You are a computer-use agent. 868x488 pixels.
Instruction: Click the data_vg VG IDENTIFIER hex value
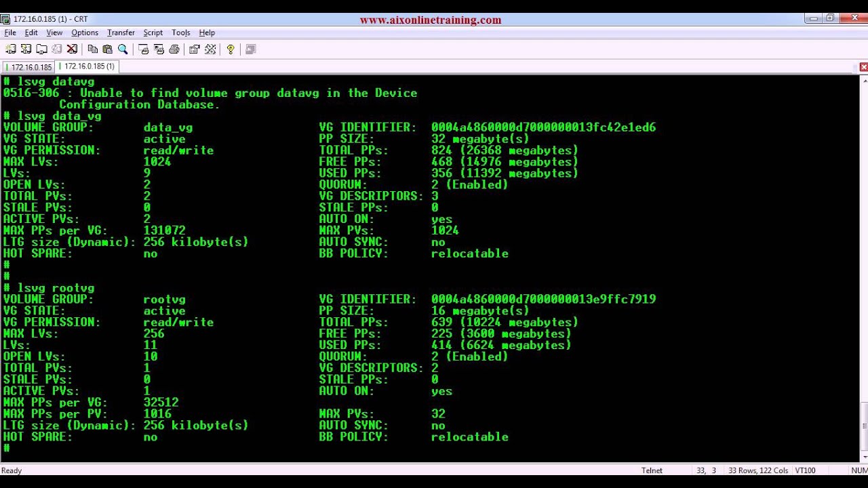(543, 127)
